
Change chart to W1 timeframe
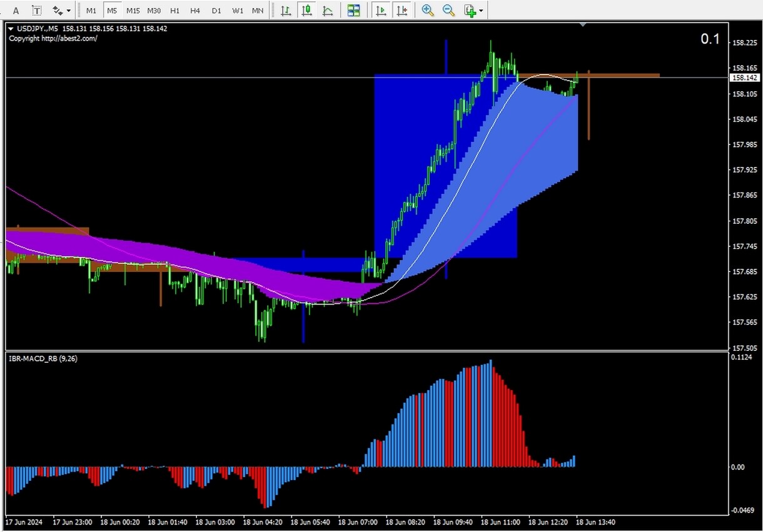[237, 11]
